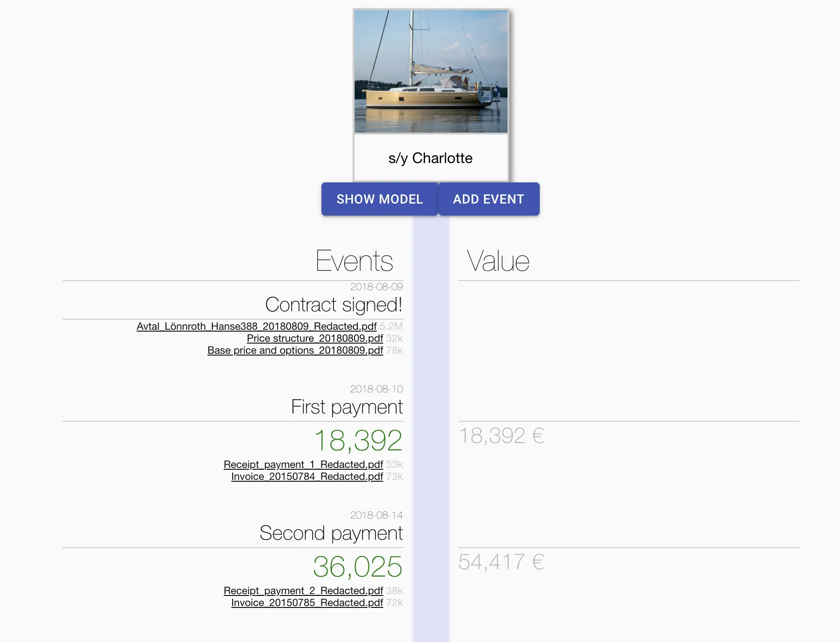Click the green 18,392 payment amount
This screenshot has width=840, height=642.
coord(358,440)
